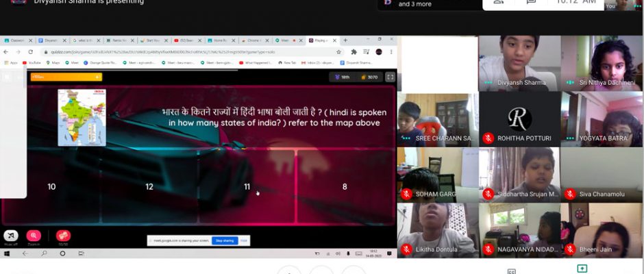
Task: Go forward in the browser
Action: 18,52
